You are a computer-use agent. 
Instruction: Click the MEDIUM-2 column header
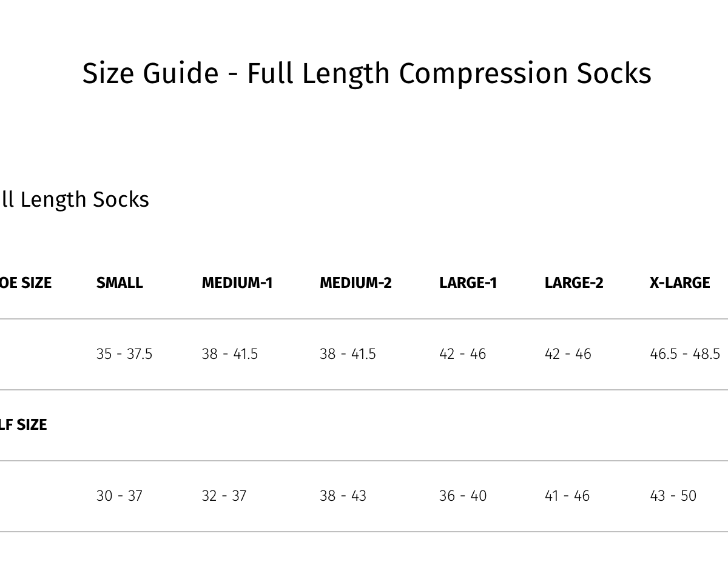click(356, 283)
